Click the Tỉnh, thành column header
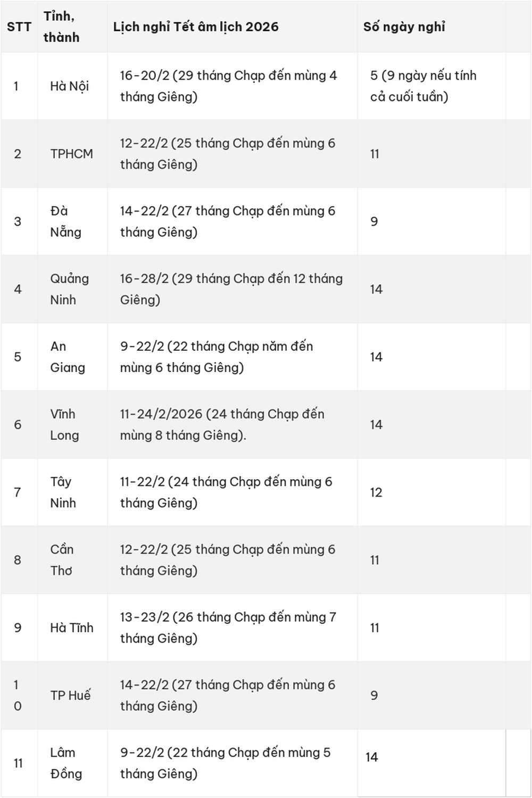 point(62,27)
